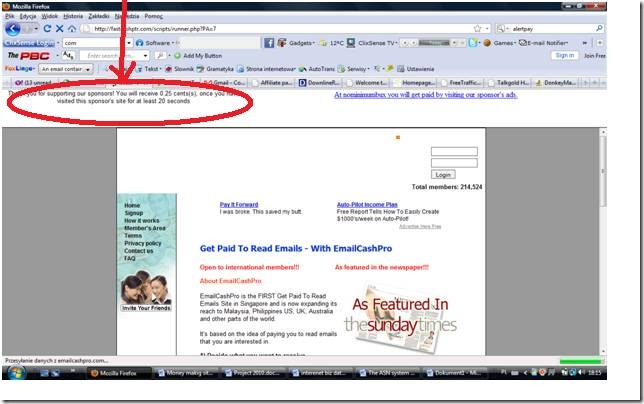The height and width of the screenshot is (404, 644).
Task: Open the Słownik dictionary icon
Action: click(168, 69)
